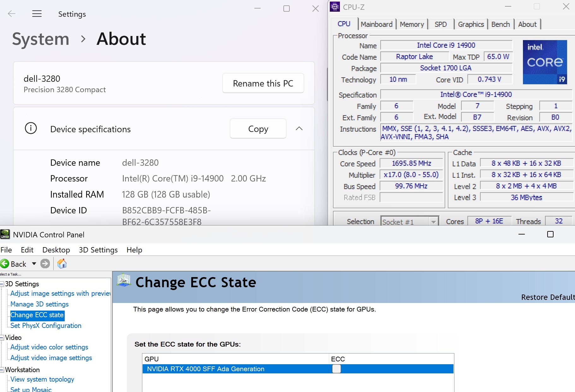Click the Bus Speed value 99.76 MHz

[x=412, y=186]
